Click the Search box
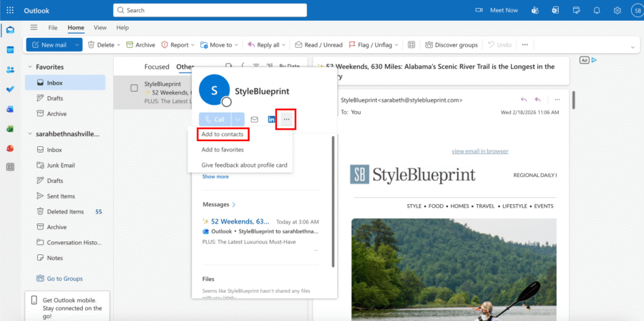 click(210, 10)
